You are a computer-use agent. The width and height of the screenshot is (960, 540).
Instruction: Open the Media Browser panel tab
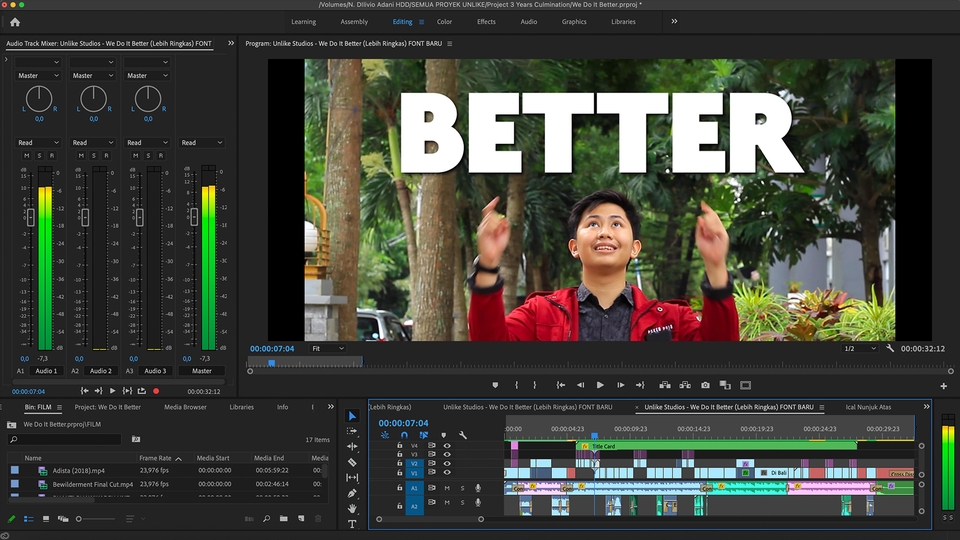coord(185,407)
